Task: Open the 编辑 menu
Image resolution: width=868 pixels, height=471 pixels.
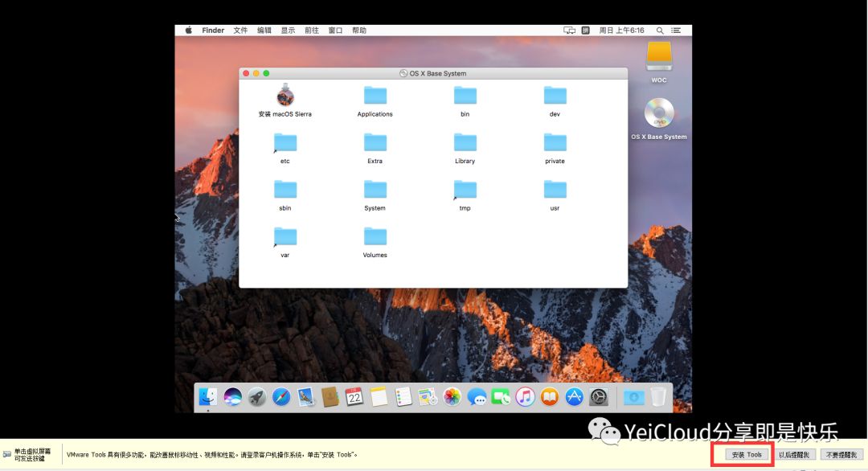Action: tap(264, 31)
